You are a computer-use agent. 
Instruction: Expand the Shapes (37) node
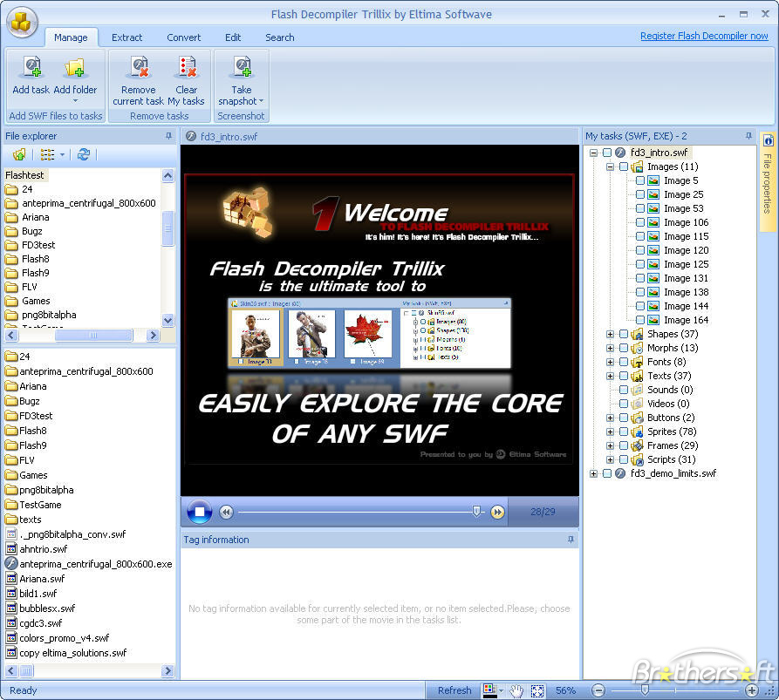610,334
